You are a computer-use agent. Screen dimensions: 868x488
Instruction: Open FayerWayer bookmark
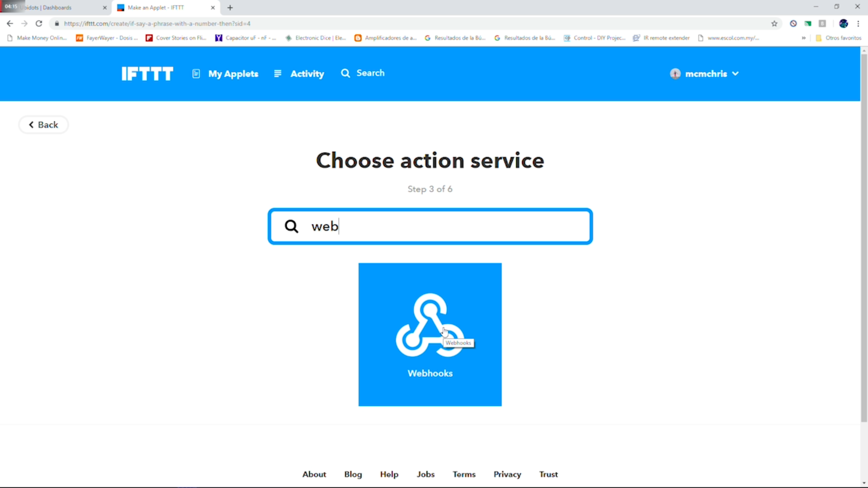[x=107, y=38]
